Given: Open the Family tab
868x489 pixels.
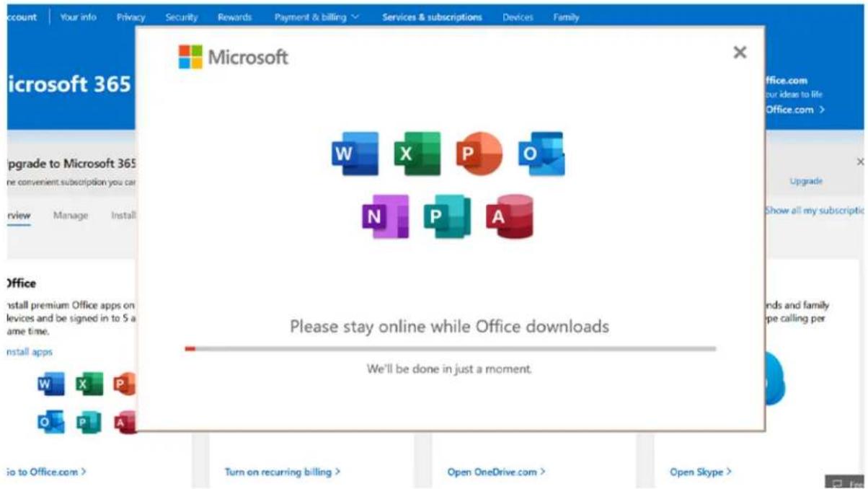Looking at the screenshot, I should pyautogui.click(x=567, y=17).
